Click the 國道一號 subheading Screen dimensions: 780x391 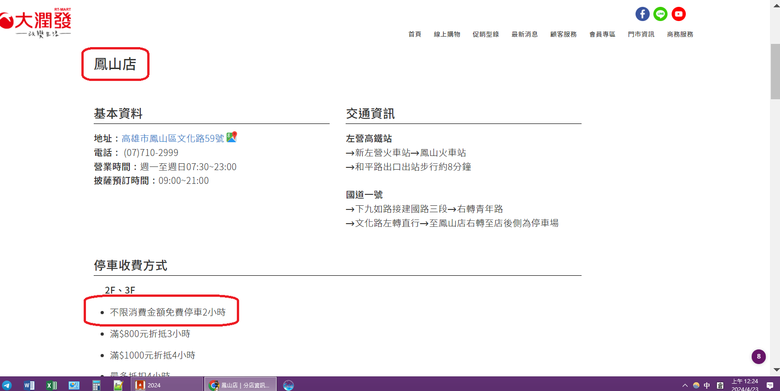[365, 195]
